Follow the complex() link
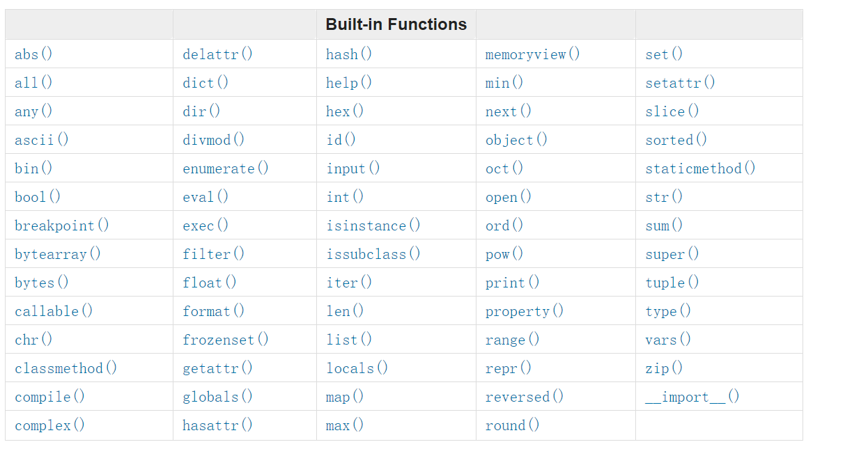 (x=49, y=425)
